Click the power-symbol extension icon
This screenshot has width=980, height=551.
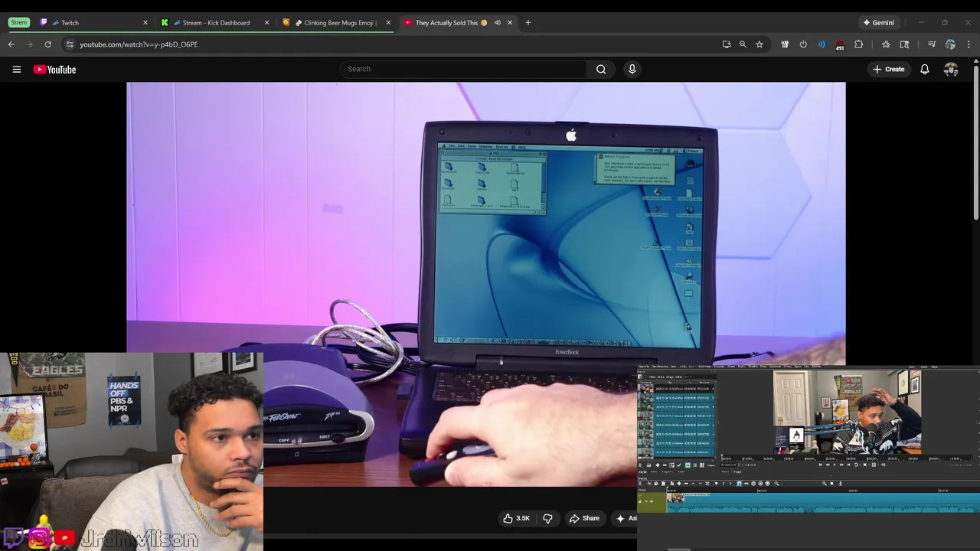coord(803,44)
